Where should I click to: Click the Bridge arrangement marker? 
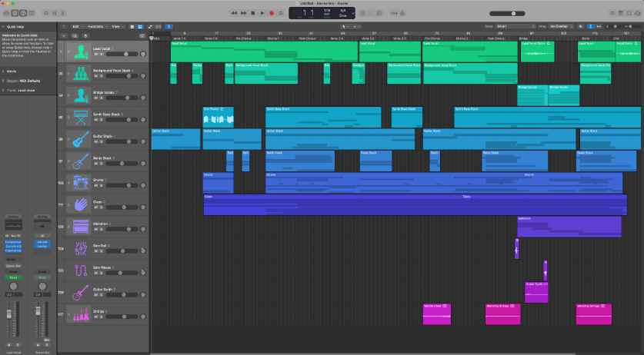tap(524, 38)
